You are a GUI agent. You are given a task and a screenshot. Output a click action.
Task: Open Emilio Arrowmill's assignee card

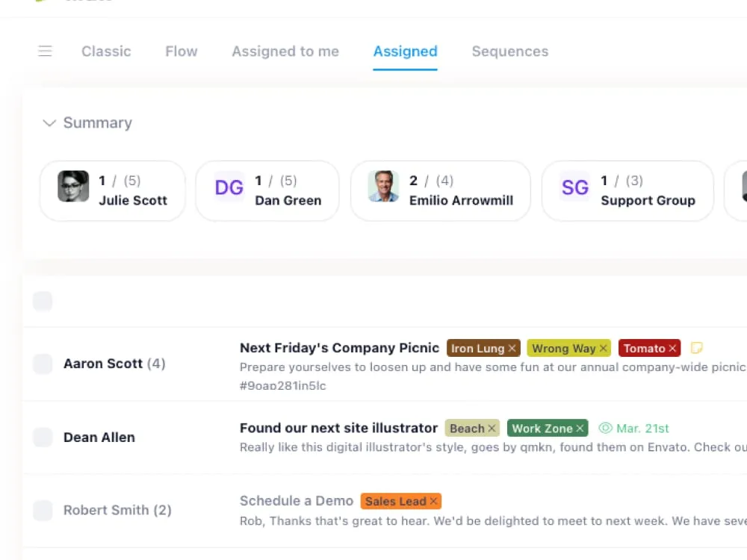click(x=441, y=190)
